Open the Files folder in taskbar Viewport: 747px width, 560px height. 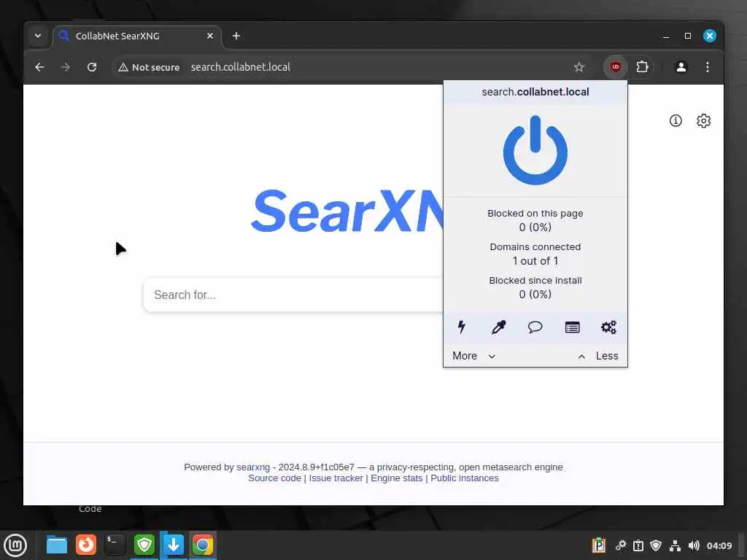point(57,545)
